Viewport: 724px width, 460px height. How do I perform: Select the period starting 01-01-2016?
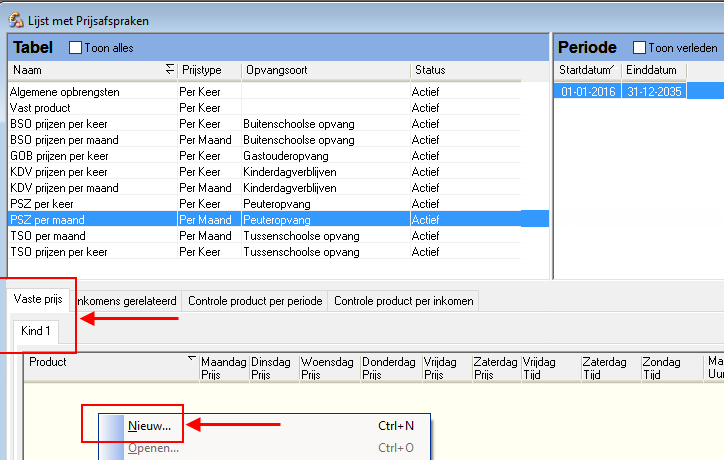(x=588, y=92)
